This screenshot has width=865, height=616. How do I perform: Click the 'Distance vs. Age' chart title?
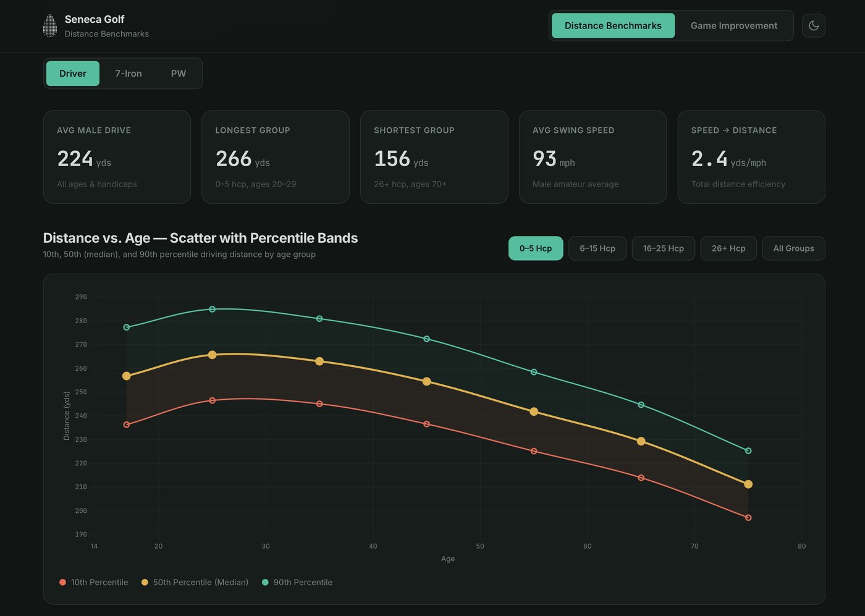click(x=200, y=238)
